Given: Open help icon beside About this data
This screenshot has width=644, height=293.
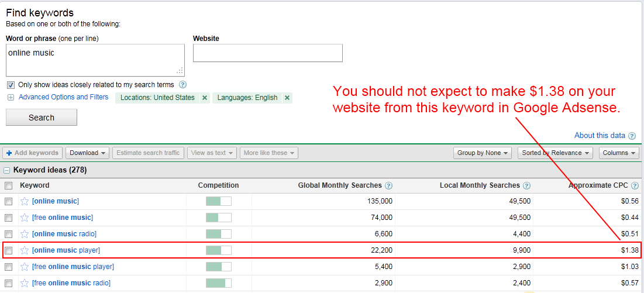Looking at the screenshot, I should pyautogui.click(x=632, y=136).
